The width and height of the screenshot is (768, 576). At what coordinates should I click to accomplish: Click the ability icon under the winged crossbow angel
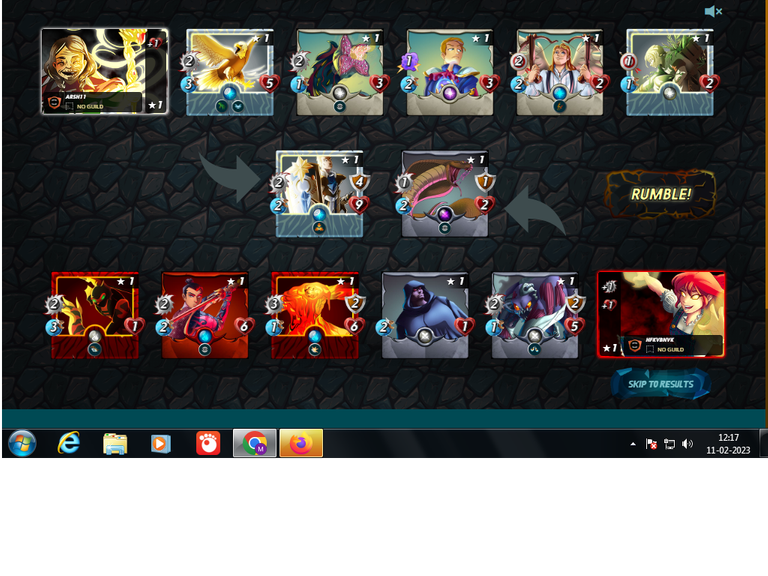tap(560, 106)
